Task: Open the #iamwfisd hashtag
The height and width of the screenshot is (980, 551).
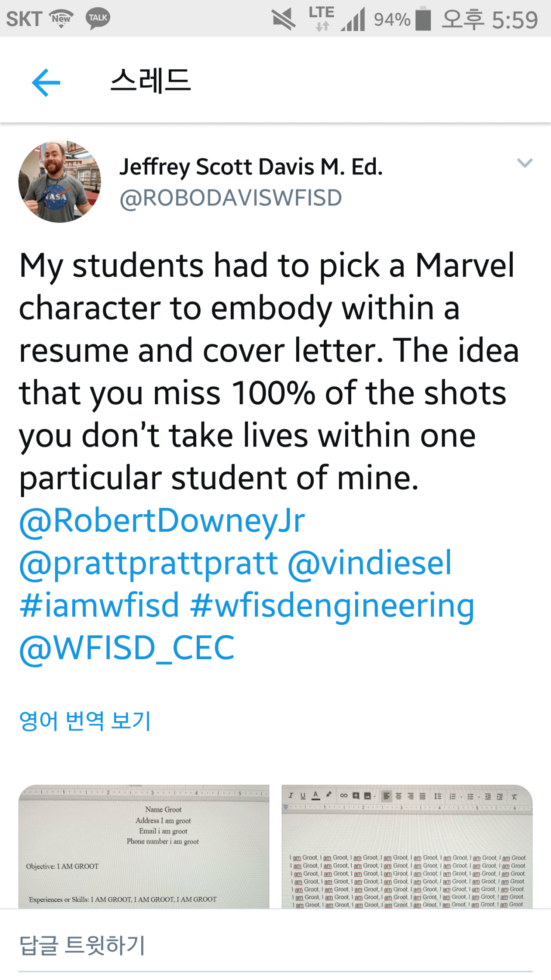Action: click(x=99, y=605)
